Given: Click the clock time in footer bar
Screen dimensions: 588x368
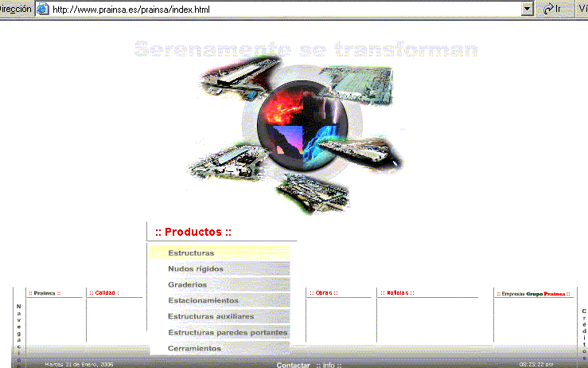Looking at the screenshot, I should 535,365.
